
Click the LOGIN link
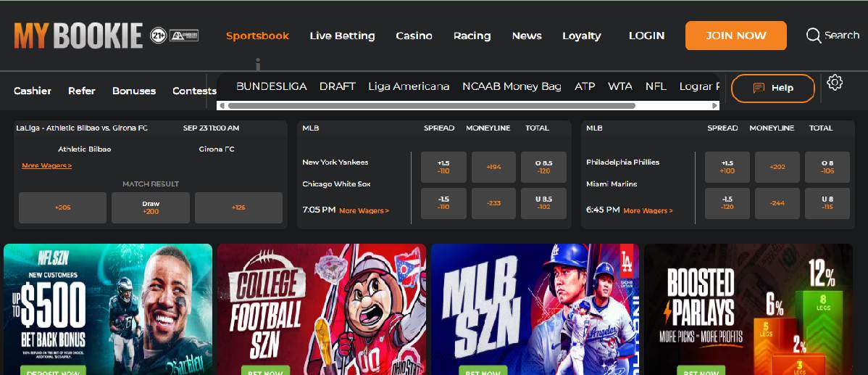[x=646, y=36]
